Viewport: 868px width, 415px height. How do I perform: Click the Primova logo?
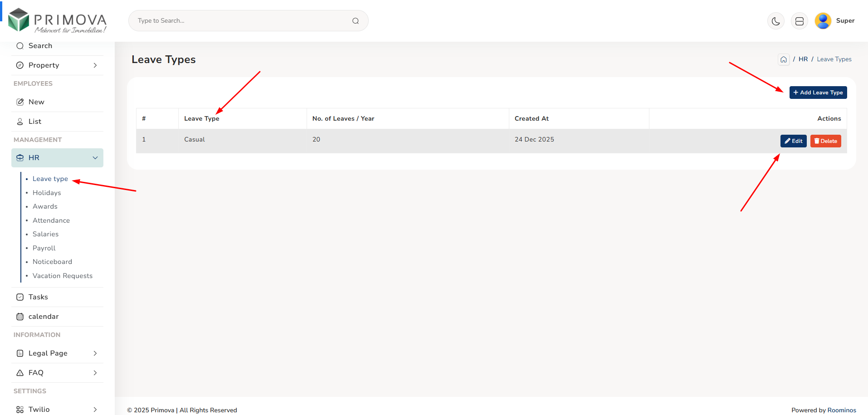coord(58,21)
